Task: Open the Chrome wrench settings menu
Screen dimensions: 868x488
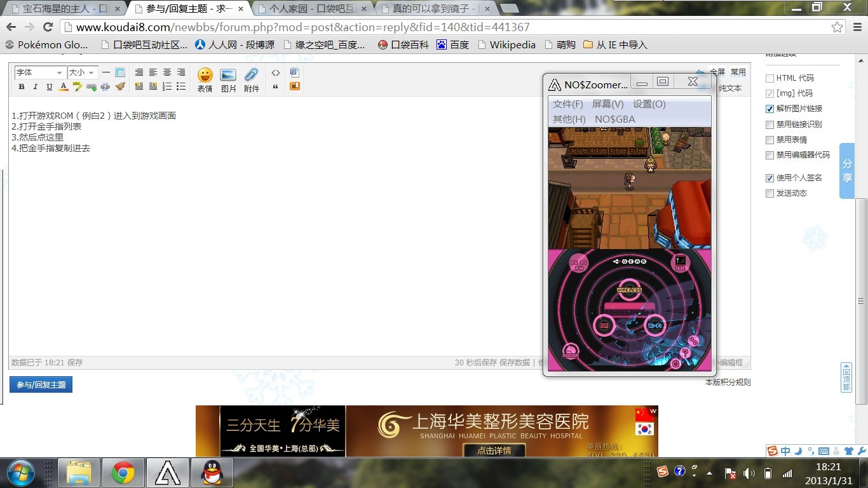Action: point(857,27)
